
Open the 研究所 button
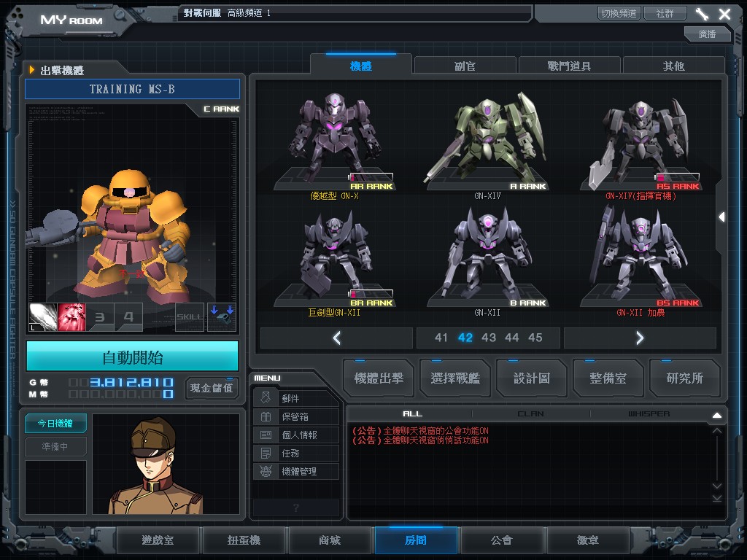pos(684,378)
